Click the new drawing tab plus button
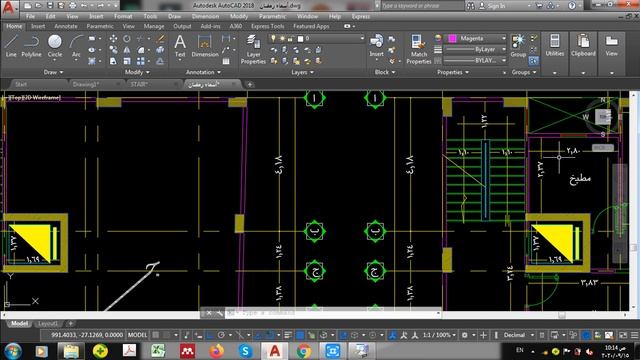Image resolution: width=640 pixels, height=360 pixels. coord(250,84)
